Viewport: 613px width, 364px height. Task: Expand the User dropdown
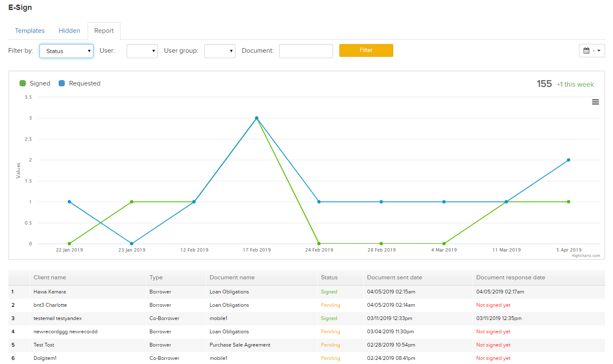[142, 51]
